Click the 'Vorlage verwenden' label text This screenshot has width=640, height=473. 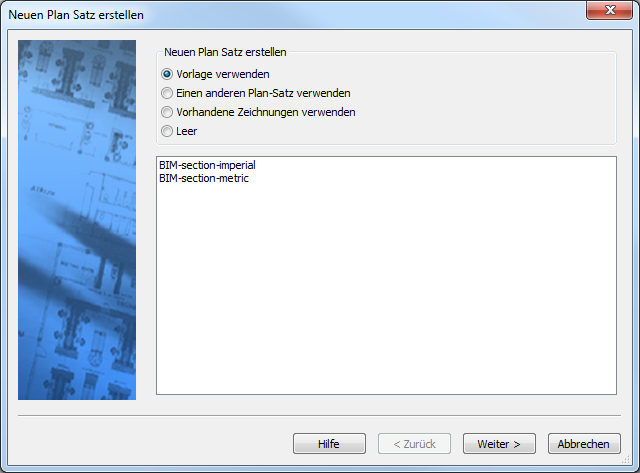click(x=223, y=74)
